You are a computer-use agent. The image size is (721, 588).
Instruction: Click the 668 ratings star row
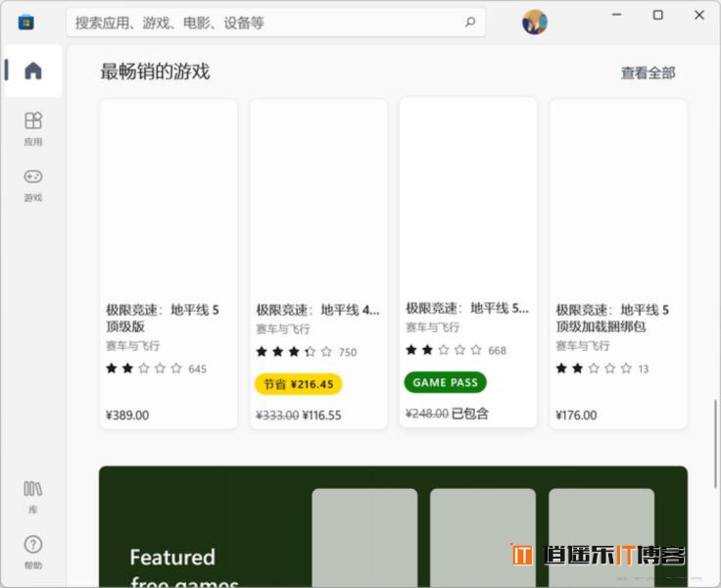[x=457, y=350]
